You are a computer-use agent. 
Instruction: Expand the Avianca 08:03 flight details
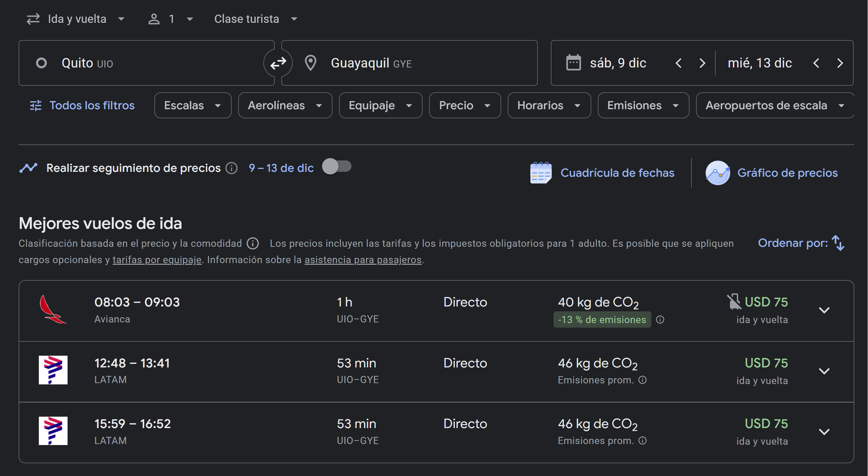[824, 310]
